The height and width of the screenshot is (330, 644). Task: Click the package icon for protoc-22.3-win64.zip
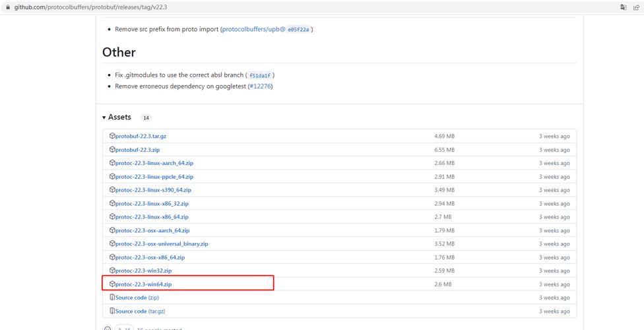[112, 284]
